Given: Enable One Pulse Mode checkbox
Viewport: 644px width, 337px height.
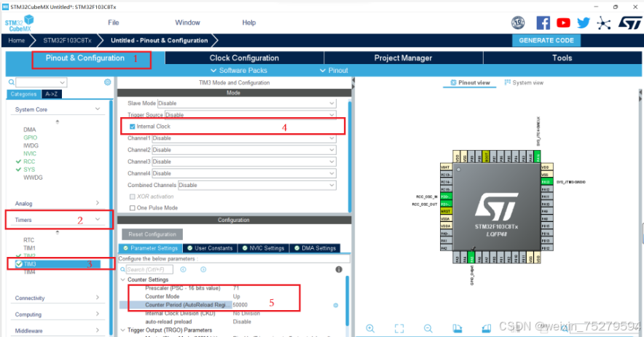Looking at the screenshot, I should tap(133, 208).
